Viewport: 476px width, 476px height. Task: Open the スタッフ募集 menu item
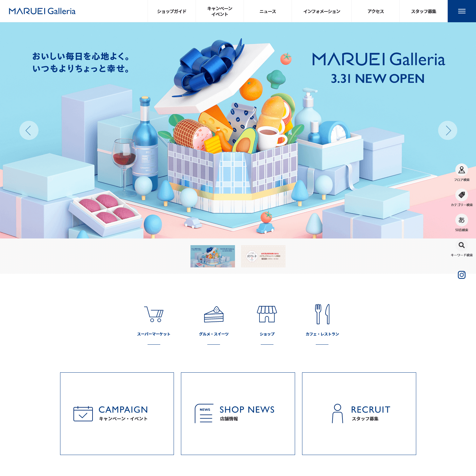(x=424, y=11)
